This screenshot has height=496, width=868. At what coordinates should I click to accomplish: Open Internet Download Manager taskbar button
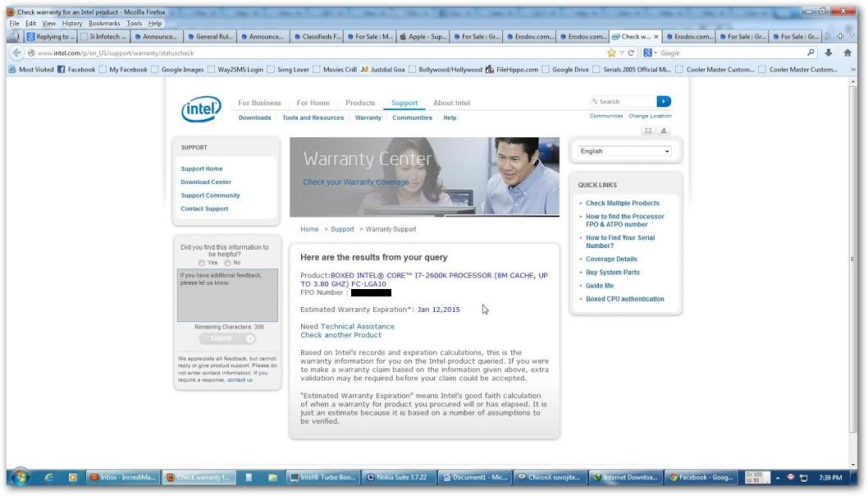[625, 477]
